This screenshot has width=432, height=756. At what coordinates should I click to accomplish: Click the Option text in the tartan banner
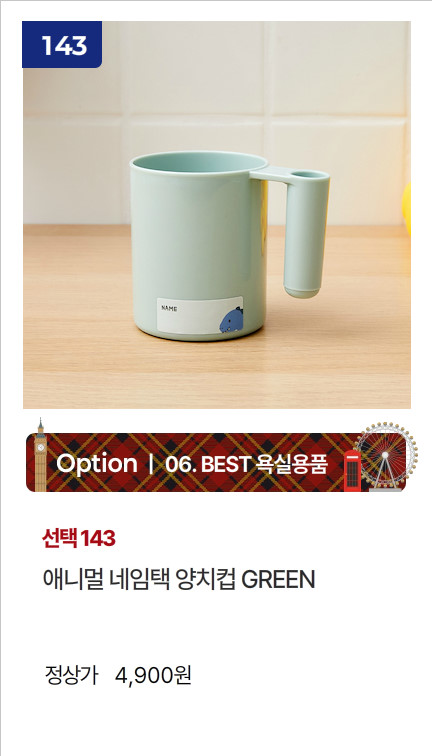point(97,464)
